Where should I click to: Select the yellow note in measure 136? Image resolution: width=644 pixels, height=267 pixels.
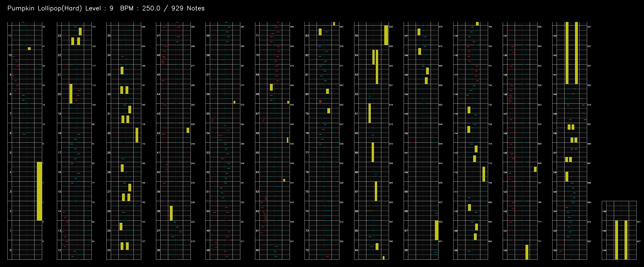pos(567,176)
